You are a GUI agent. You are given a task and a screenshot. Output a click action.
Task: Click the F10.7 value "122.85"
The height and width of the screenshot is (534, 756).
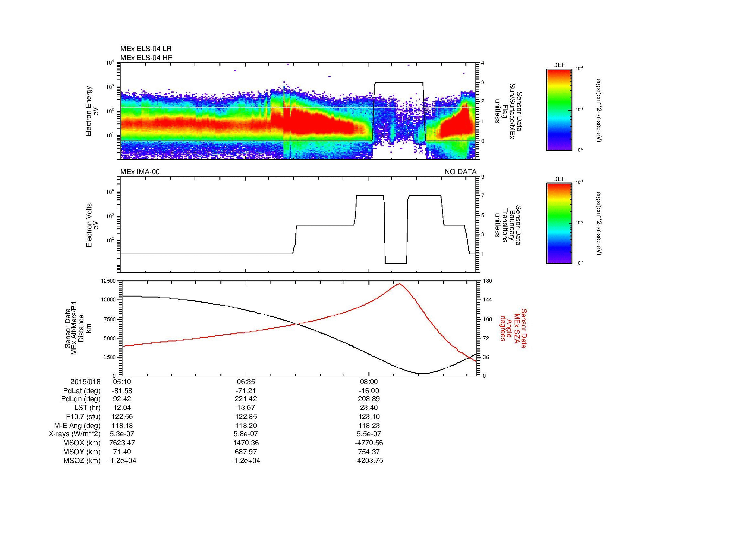(x=246, y=417)
